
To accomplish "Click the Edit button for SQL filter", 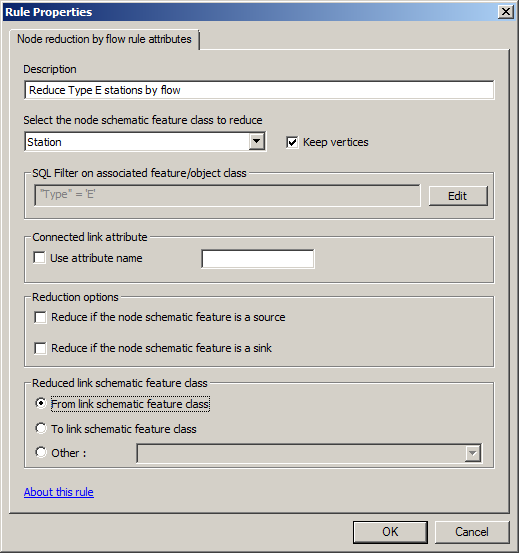I will pos(458,196).
